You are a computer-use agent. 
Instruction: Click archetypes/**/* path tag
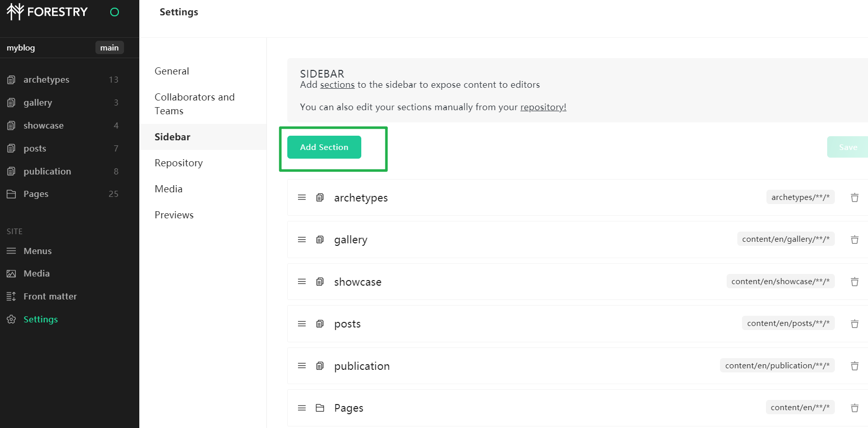(x=801, y=197)
